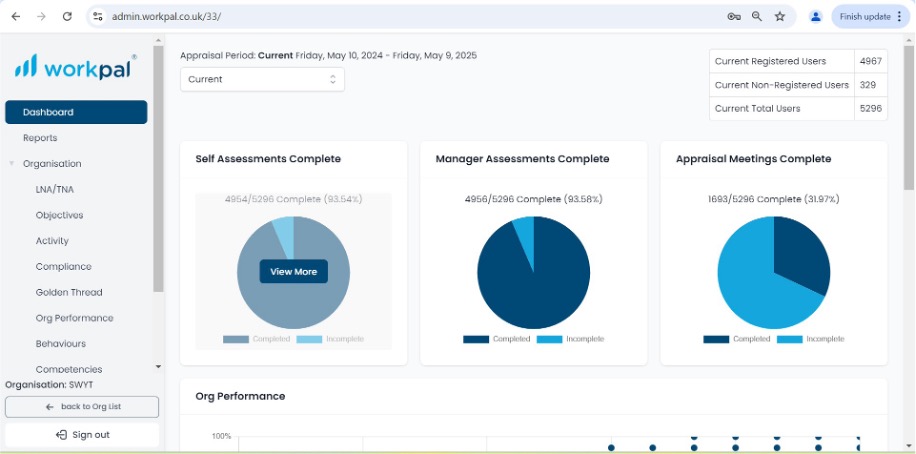Select Golden Thread in sidebar

(69, 292)
